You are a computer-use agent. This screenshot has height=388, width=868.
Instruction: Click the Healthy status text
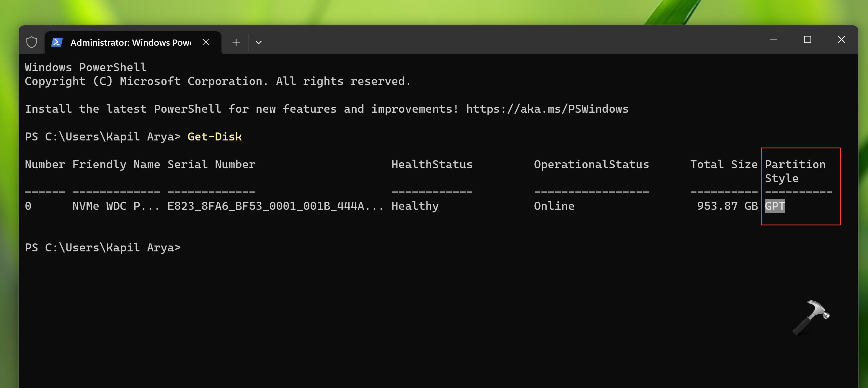415,206
